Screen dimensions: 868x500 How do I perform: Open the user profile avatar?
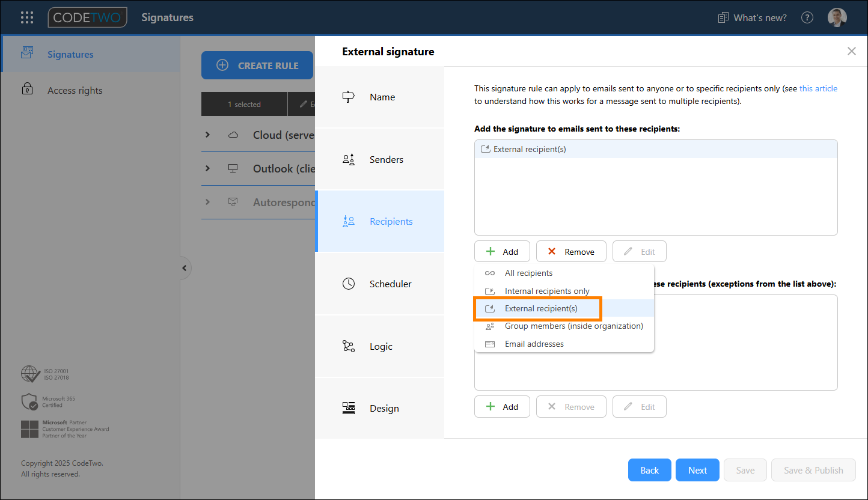tap(837, 17)
